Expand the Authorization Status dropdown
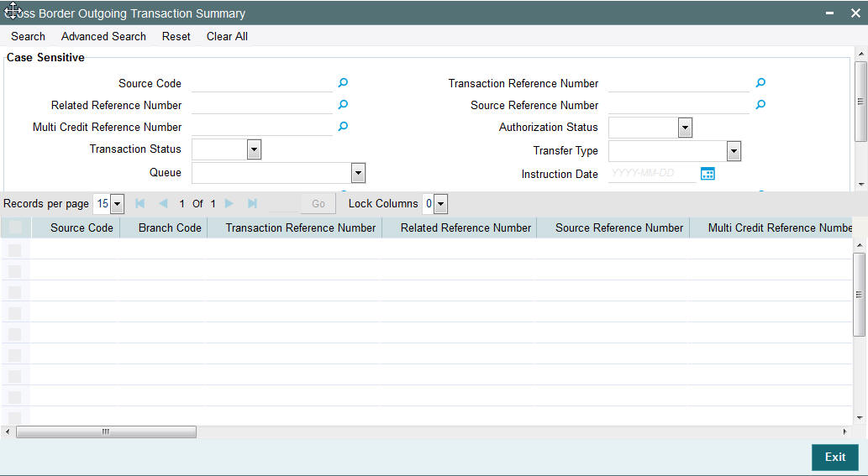The width and height of the screenshot is (868, 476). point(686,128)
